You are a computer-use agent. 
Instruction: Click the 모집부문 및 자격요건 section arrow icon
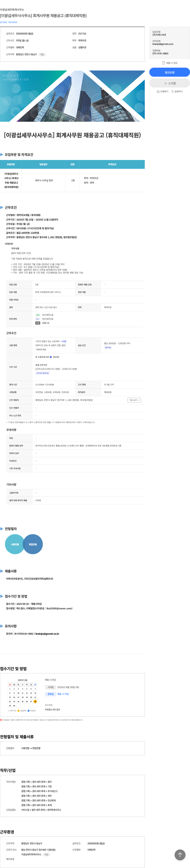pyautogui.click(x=2, y=155)
